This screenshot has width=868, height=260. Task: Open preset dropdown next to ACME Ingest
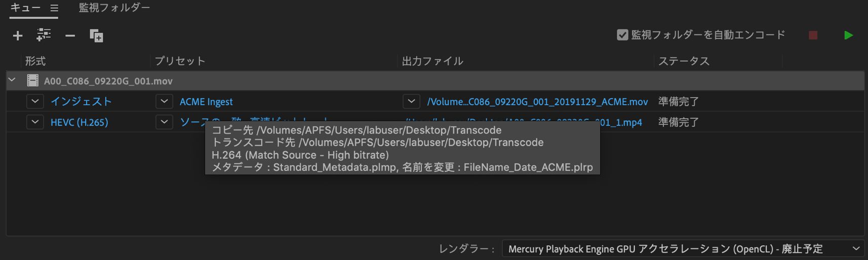click(x=164, y=102)
